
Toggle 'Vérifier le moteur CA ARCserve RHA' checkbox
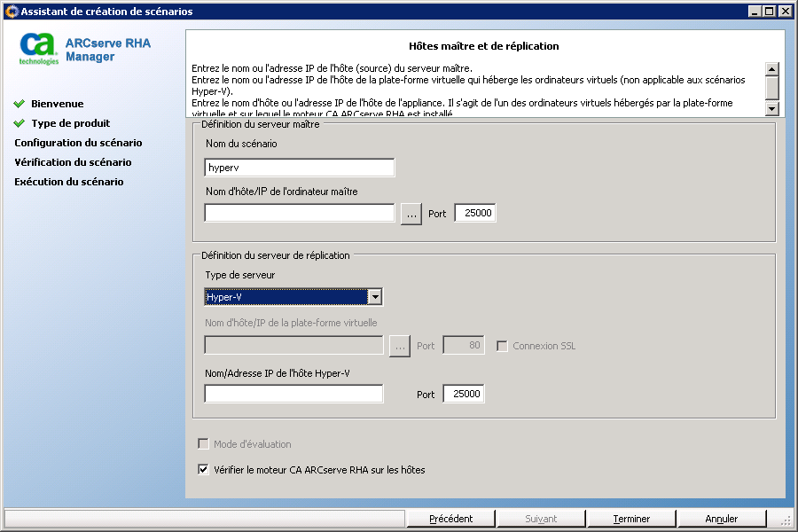[x=204, y=470]
